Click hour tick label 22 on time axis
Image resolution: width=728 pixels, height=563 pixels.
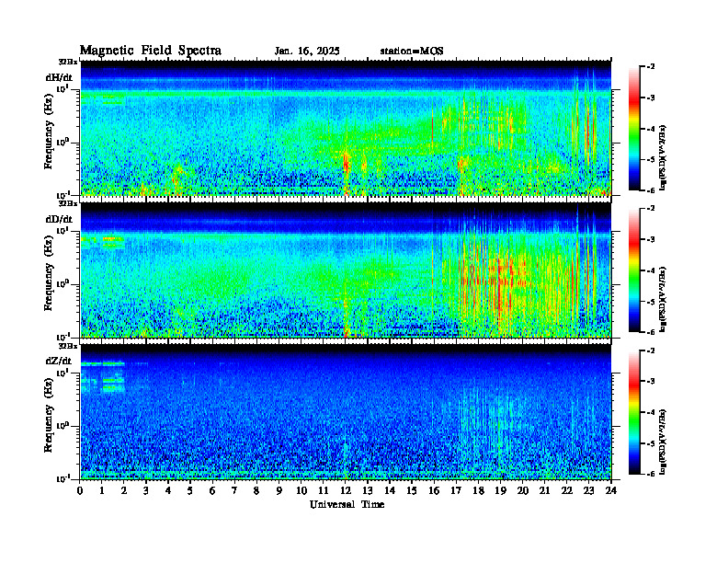[566, 491]
